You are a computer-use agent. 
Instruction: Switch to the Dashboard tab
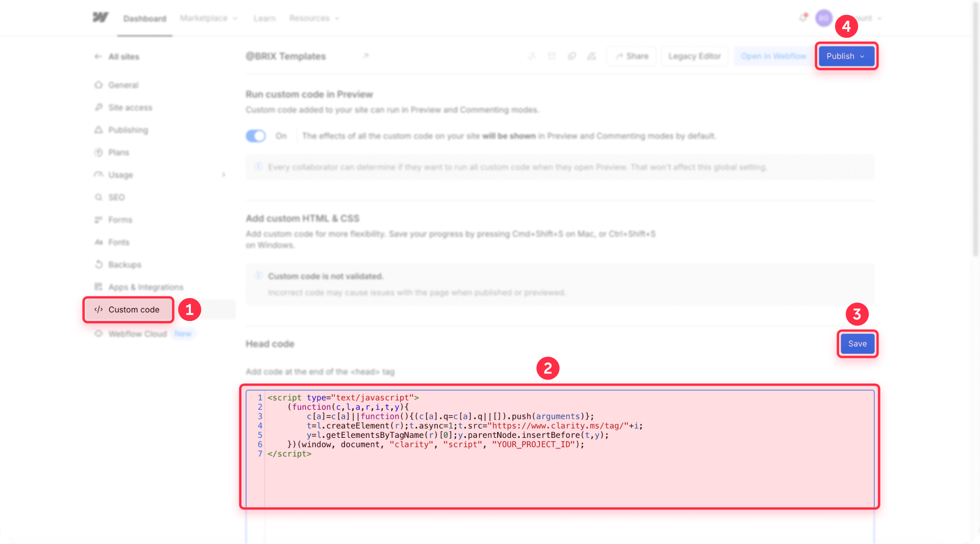click(144, 18)
